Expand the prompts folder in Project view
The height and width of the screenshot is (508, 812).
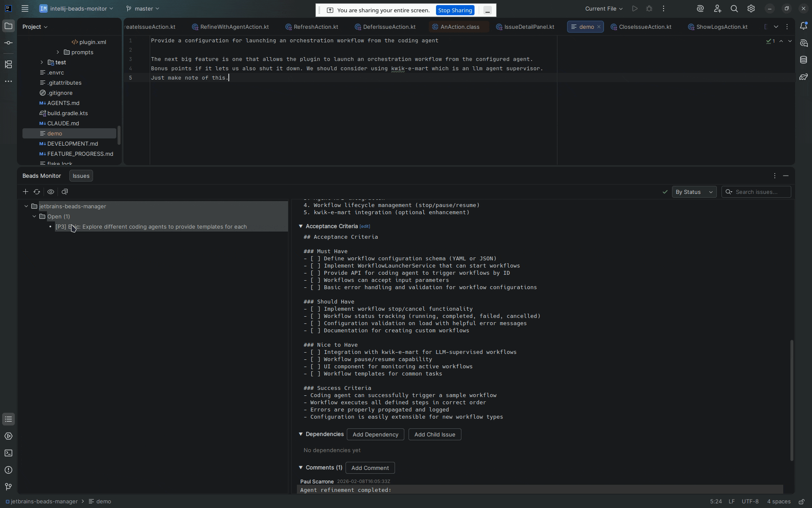pyautogui.click(x=58, y=52)
